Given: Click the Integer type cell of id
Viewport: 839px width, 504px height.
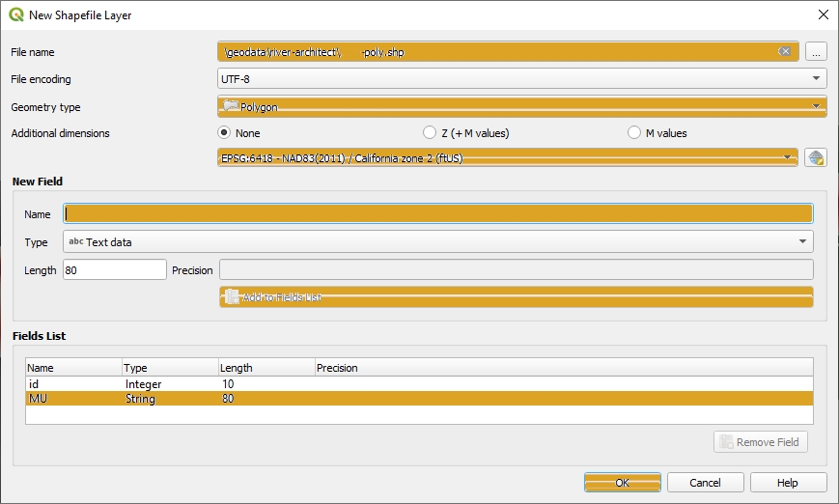Looking at the screenshot, I should 144,383.
